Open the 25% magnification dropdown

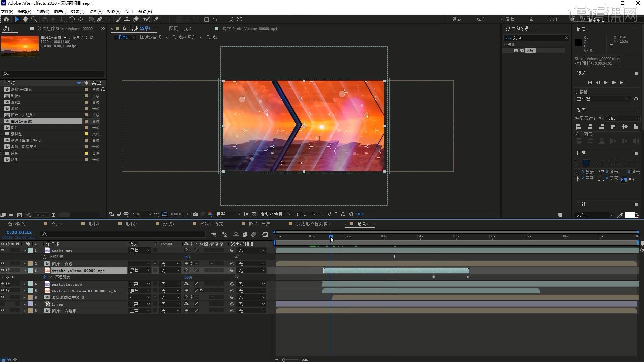(x=141, y=214)
